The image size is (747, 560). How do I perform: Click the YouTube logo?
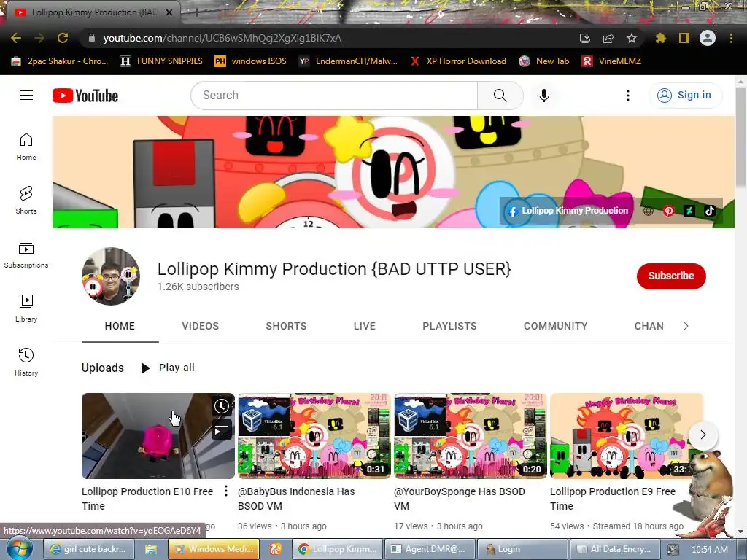pyautogui.click(x=85, y=96)
